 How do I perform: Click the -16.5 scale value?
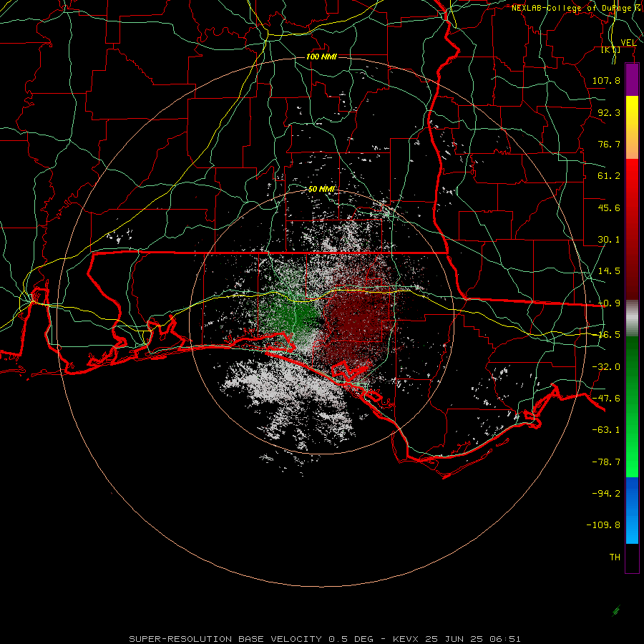pos(609,335)
